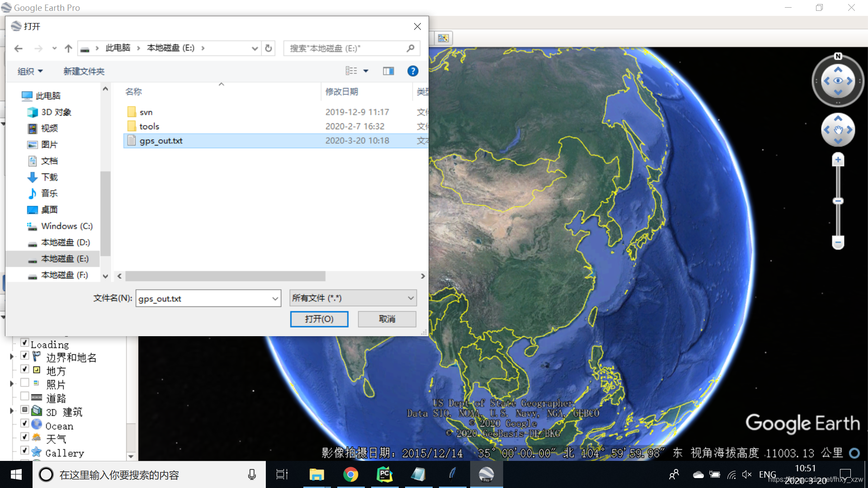Expand the 边界和地名 layer tree arrow
The width and height of the screenshot is (868, 488).
pos(12,357)
